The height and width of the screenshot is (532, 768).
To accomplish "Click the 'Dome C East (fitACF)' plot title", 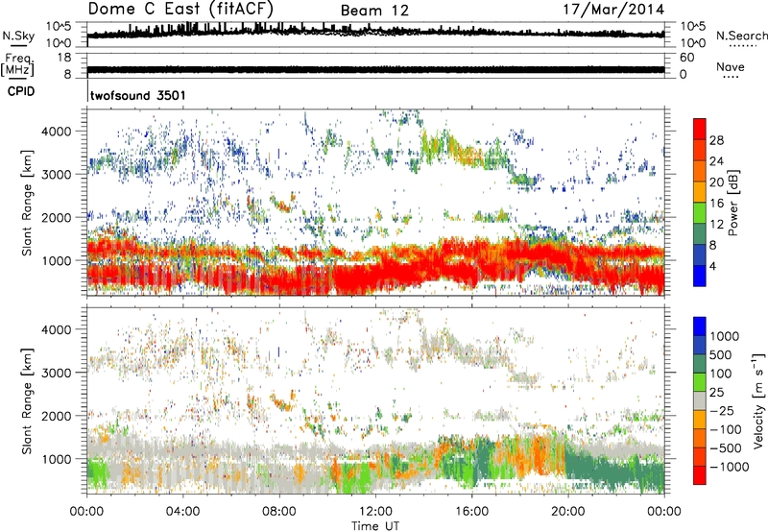I will click(x=180, y=9).
